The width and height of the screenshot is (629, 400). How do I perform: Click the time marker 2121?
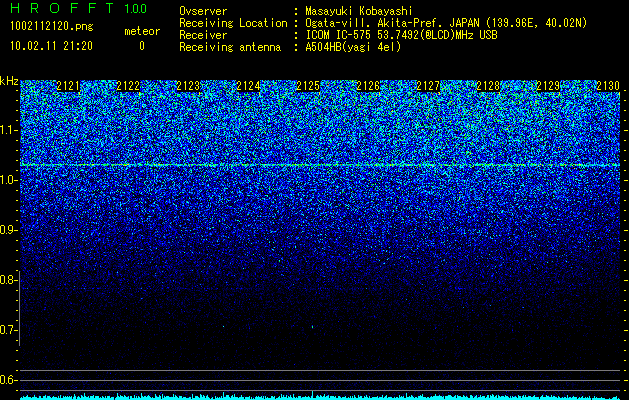68,86
